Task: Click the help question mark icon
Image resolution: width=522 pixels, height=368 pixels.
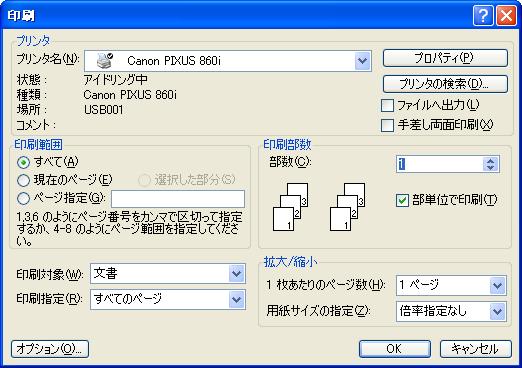Action: pyautogui.click(x=483, y=15)
